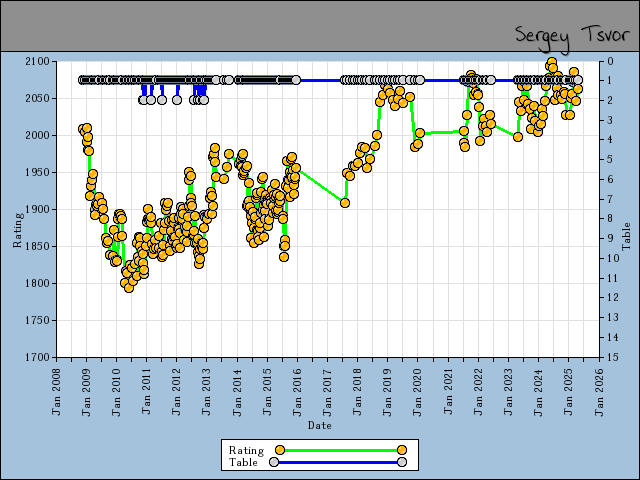The image size is (640, 480).
Task: Click the Table legend label
Action: click(243, 462)
